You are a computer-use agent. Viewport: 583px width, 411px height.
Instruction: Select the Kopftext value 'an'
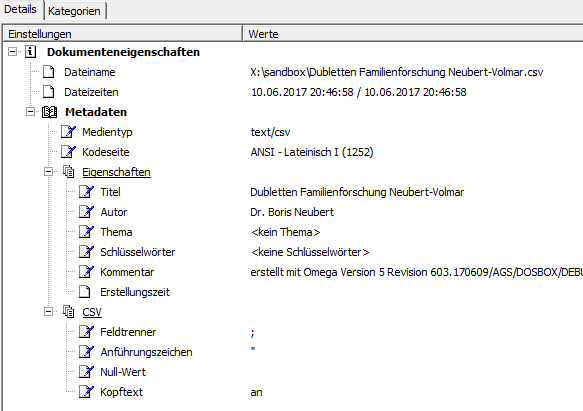point(257,392)
